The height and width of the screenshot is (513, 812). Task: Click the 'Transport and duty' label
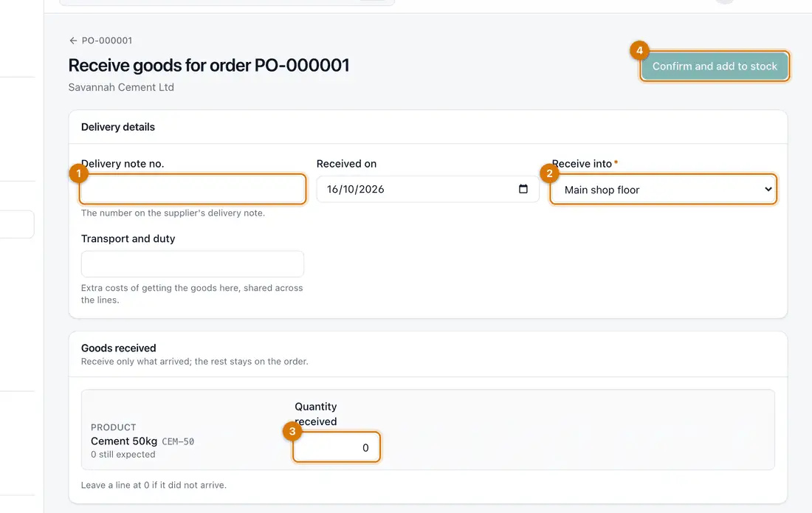pyautogui.click(x=128, y=238)
